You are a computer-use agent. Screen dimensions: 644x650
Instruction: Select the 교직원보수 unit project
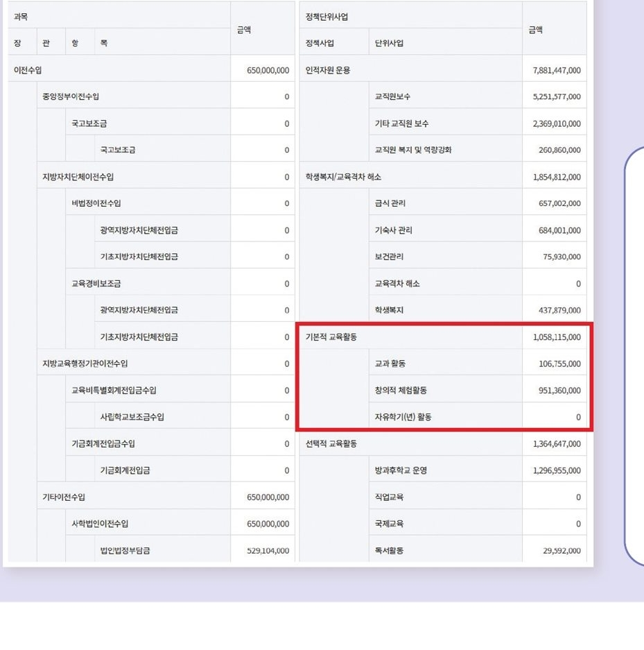tap(392, 96)
